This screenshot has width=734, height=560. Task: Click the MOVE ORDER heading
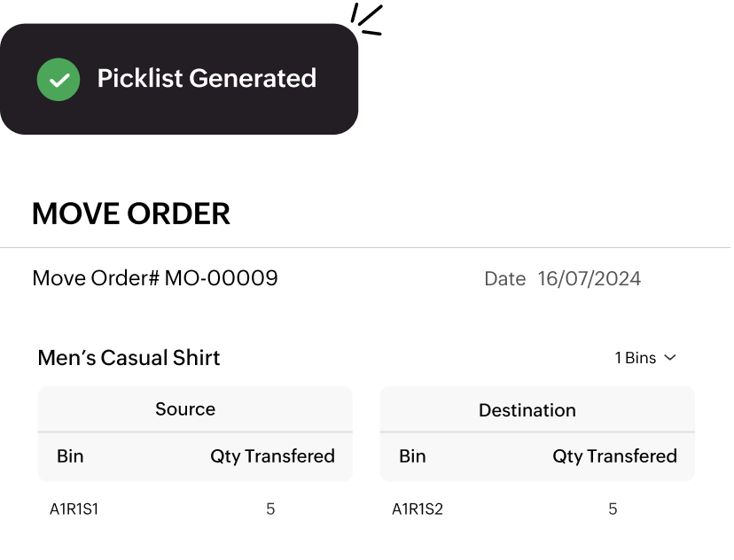pyautogui.click(x=131, y=214)
